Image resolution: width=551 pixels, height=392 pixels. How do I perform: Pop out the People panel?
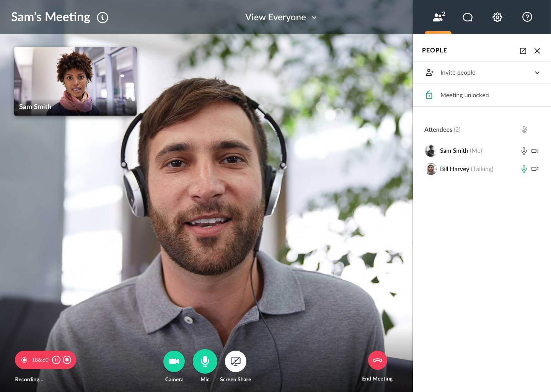(523, 51)
